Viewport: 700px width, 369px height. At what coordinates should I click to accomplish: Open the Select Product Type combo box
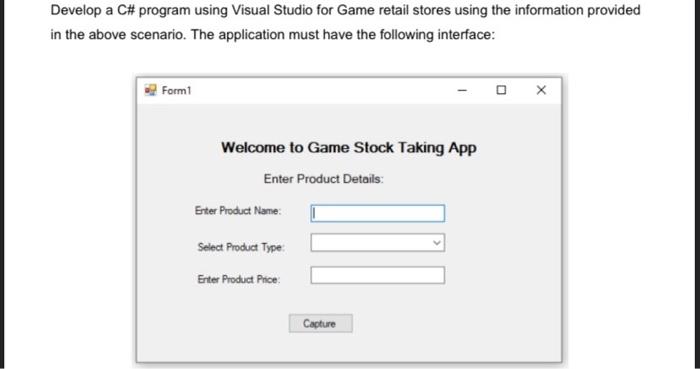coord(378,243)
